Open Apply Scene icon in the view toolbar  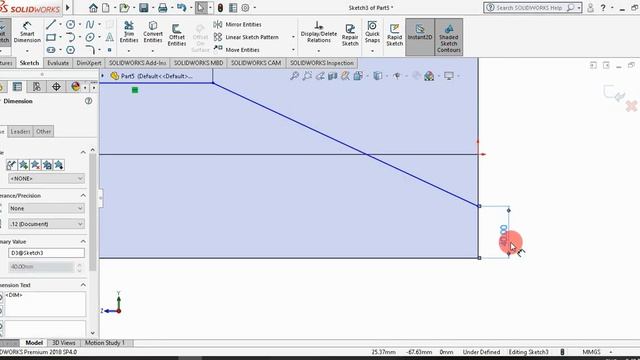(429, 76)
